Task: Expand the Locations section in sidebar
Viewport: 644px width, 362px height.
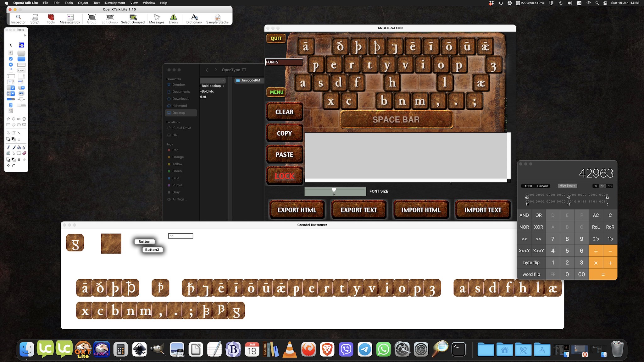Action: tap(173, 122)
